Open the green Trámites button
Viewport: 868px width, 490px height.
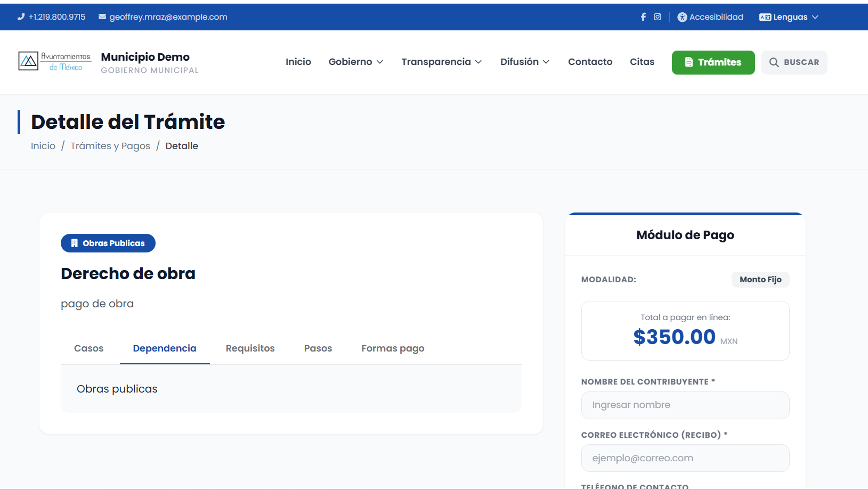(x=713, y=62)
